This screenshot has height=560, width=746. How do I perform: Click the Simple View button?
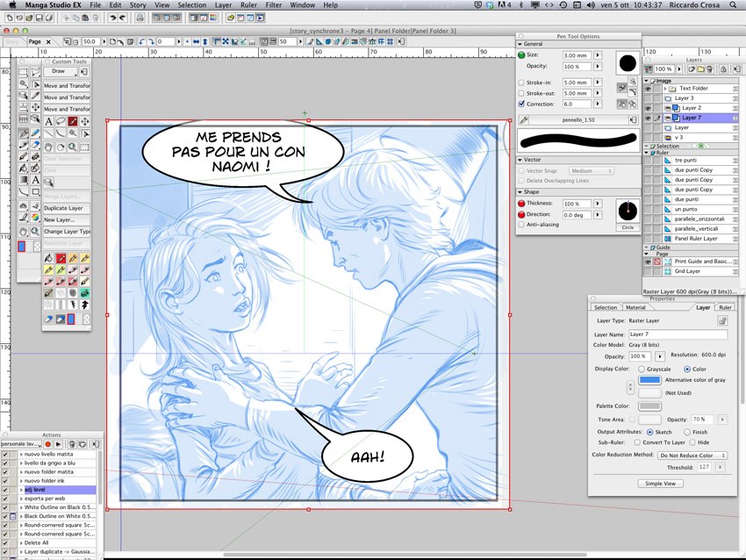pos(661,483)
